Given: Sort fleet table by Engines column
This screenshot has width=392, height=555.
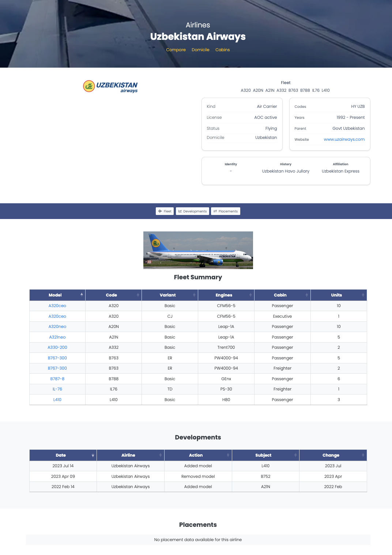Looking at the screenshot, I should pos(226,295).
